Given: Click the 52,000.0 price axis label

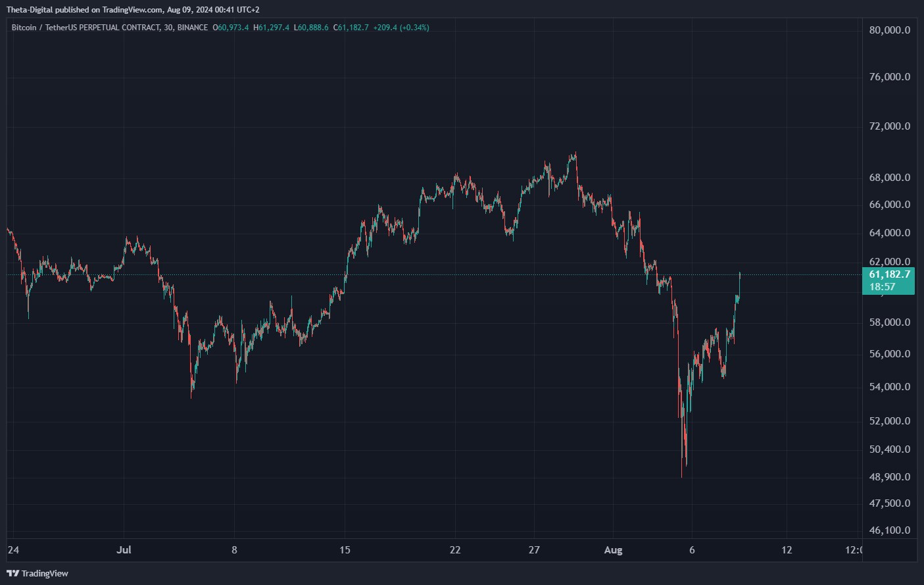Looking at the screenshot, I should [x=890, y=421].
